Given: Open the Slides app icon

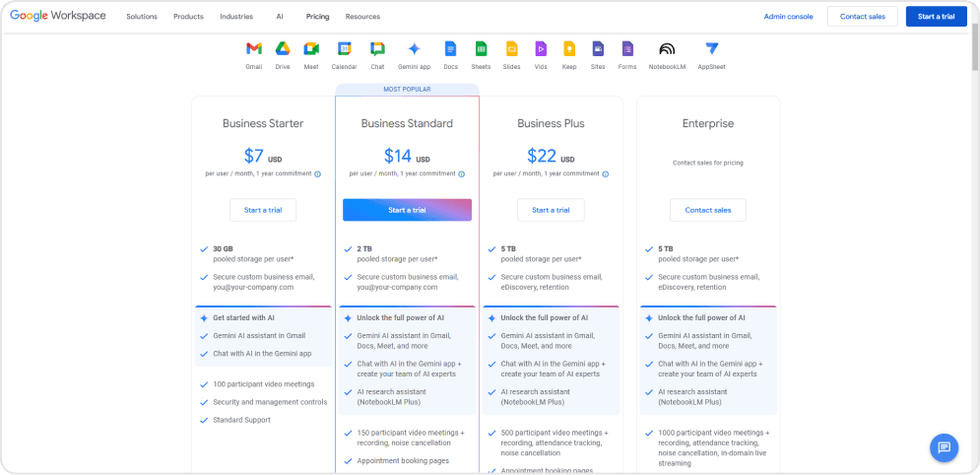Looking at the screenshot, I should coord(511,48).
